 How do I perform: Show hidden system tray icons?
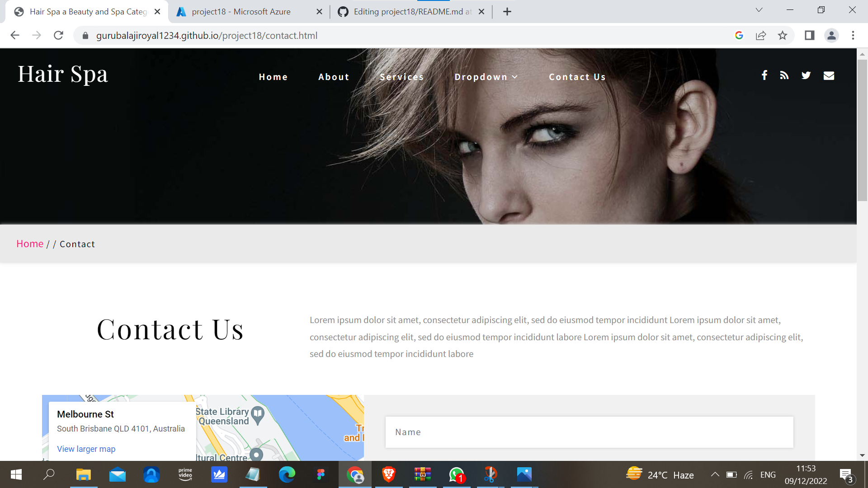pyautogui.click(x=715, y=474)
